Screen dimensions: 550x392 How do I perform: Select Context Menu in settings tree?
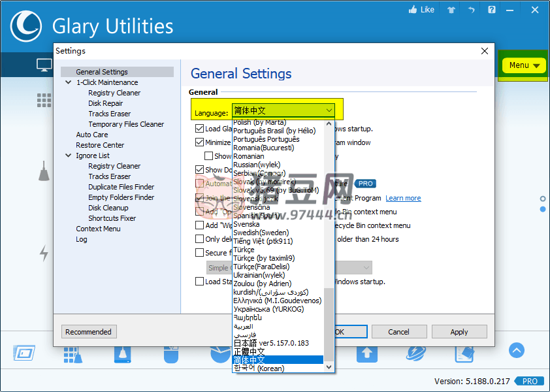pos(98,229)
